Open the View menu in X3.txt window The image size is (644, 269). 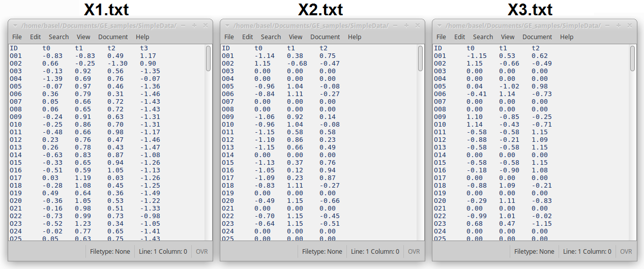click(508, 37)
